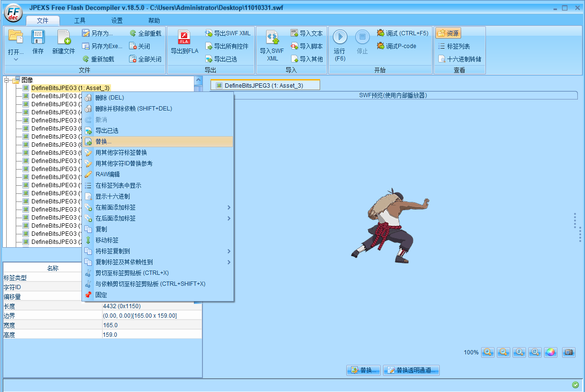Select the 帮助 ribbon tab

pyautogui.click(x=154, y=20)
